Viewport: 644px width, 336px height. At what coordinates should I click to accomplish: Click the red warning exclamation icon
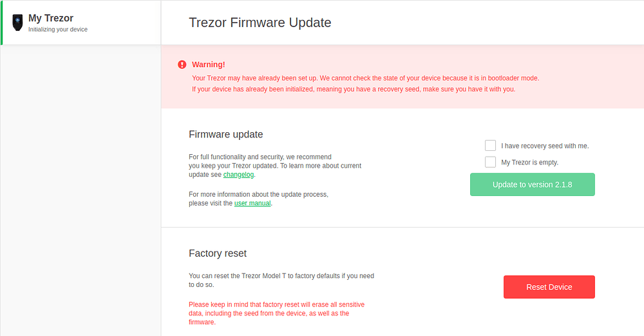click(x=182, y=64)
